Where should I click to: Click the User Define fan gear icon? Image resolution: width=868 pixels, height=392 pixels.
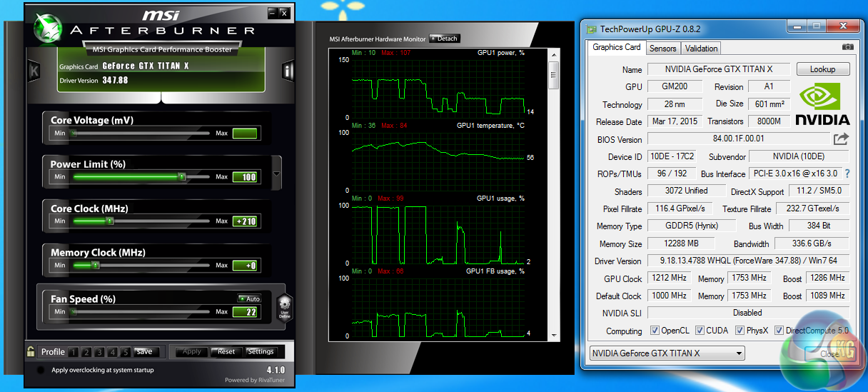point(283,307)
